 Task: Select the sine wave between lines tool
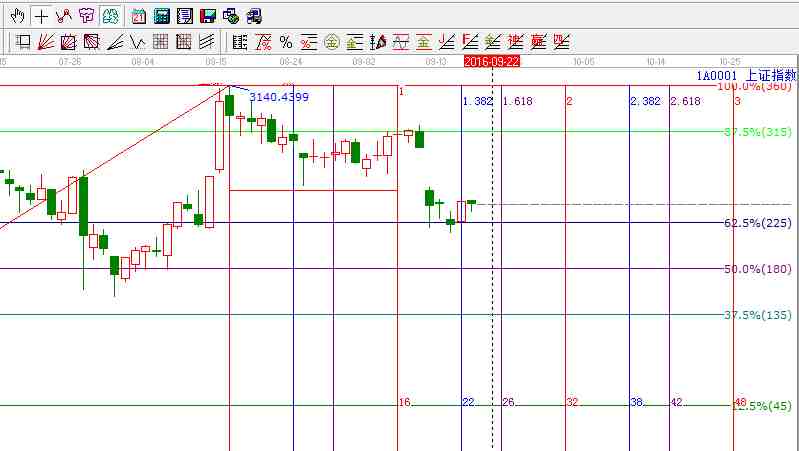(x=401, y=42)
